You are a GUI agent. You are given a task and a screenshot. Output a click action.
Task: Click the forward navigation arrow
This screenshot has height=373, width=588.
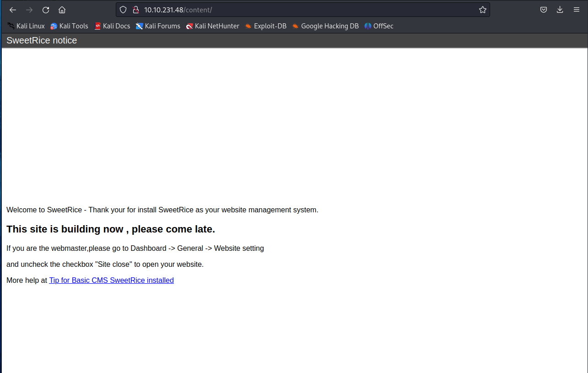[29, 10]
